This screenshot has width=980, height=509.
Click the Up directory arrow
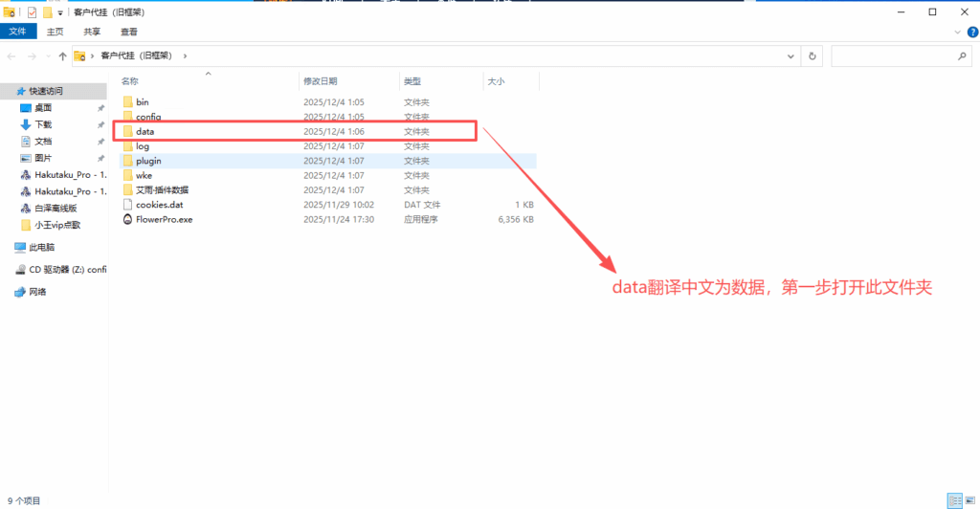[62, 56]
